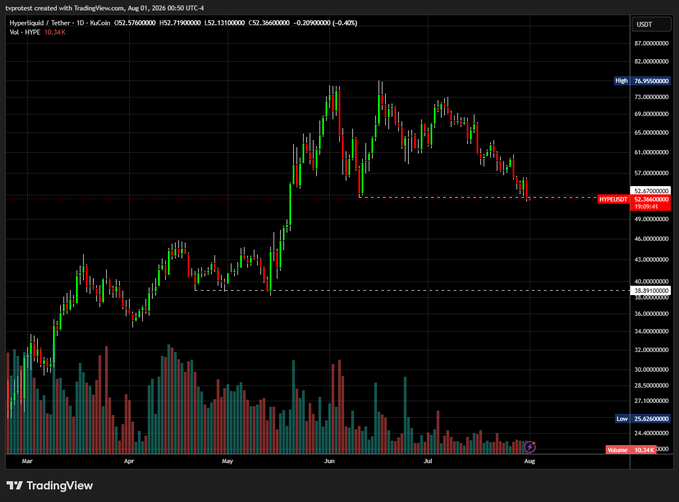Screen dimensions: 679x502
Task: Click the 36.00 price scale value
Action: (651, 314)
